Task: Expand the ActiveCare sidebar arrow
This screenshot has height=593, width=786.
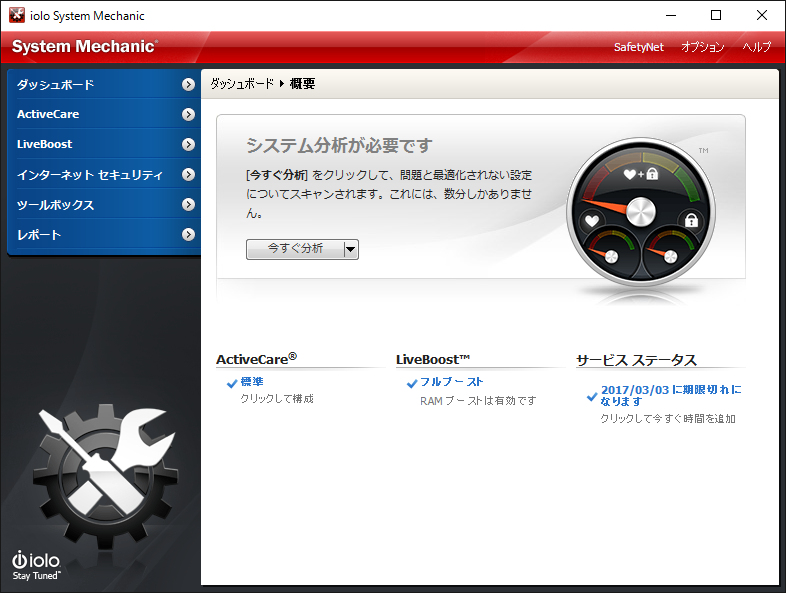Action: (188, 114)
